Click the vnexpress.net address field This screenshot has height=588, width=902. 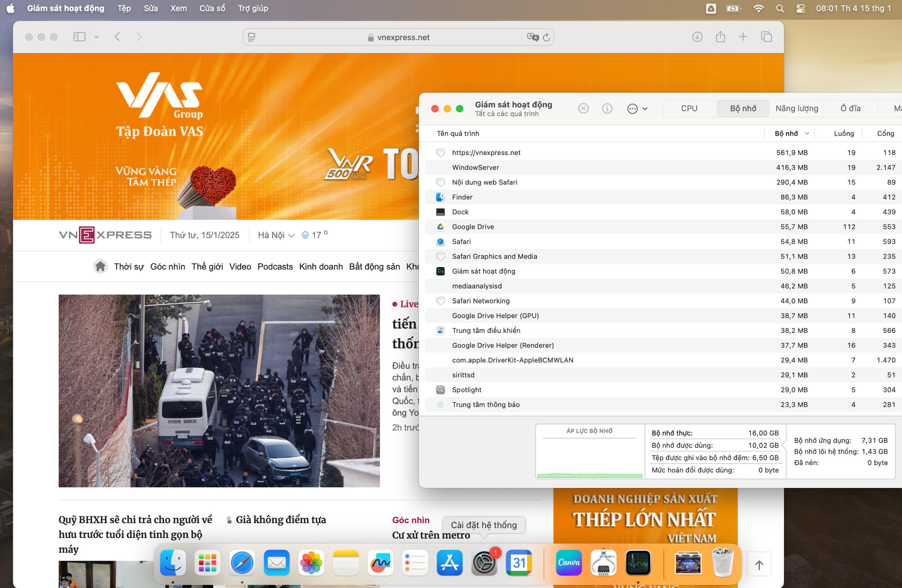[399, 37]
